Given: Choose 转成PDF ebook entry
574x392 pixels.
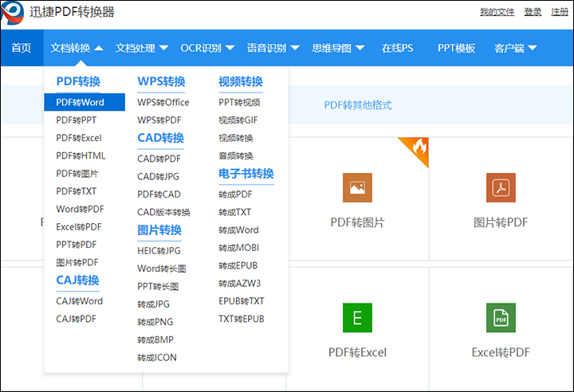Looking at the screenshot, I should 235,194.
